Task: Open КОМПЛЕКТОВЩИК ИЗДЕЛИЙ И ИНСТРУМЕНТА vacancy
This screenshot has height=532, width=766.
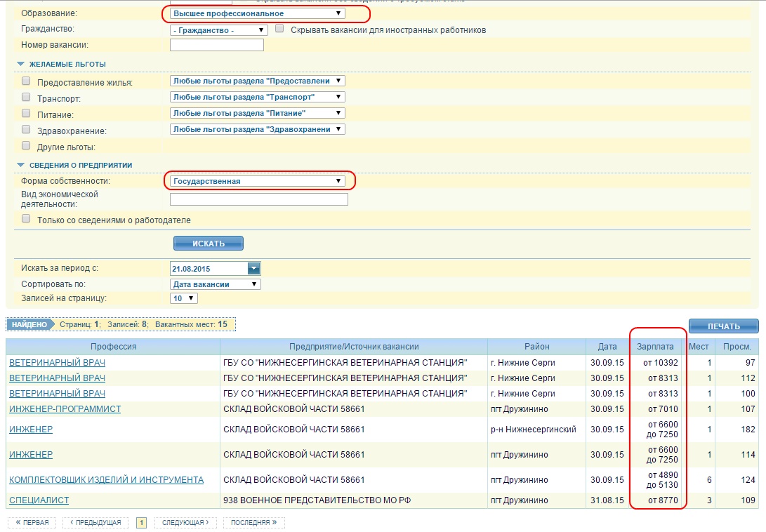Action: [x=107, y=480]
